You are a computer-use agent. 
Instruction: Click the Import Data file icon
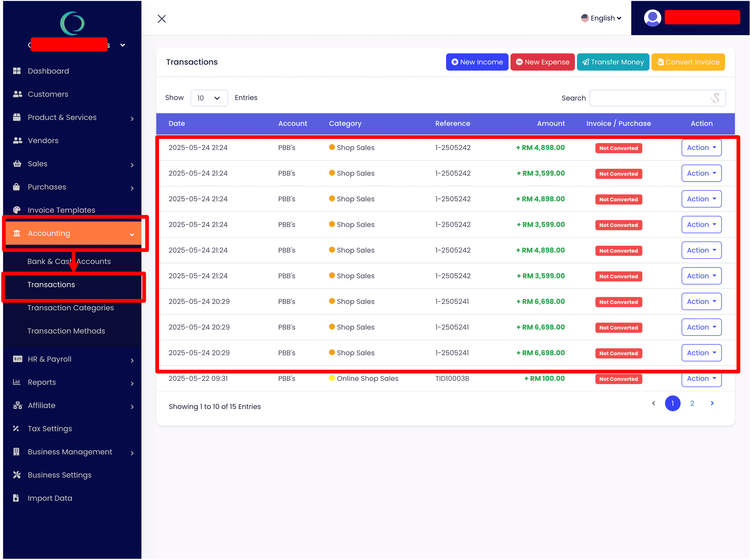pos(16,498)
